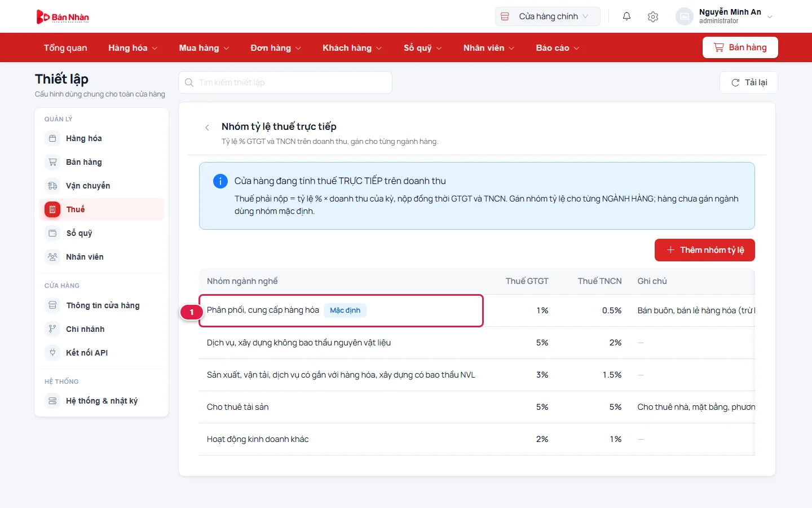Click the Kết nối API plug icon
The width and height of the screenshot is (812, 508).
(52, 353)
